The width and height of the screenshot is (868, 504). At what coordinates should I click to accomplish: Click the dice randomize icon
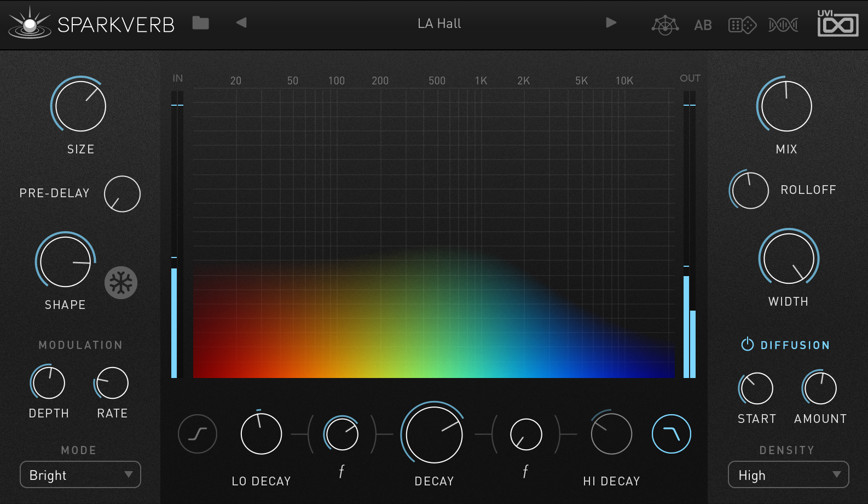click(742, 25)
